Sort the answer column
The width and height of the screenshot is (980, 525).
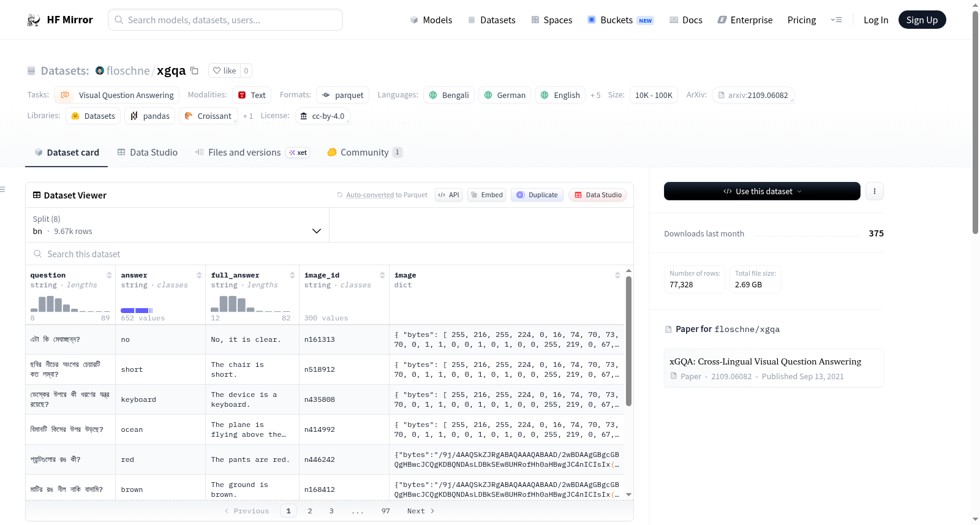[x=199, y=275]
